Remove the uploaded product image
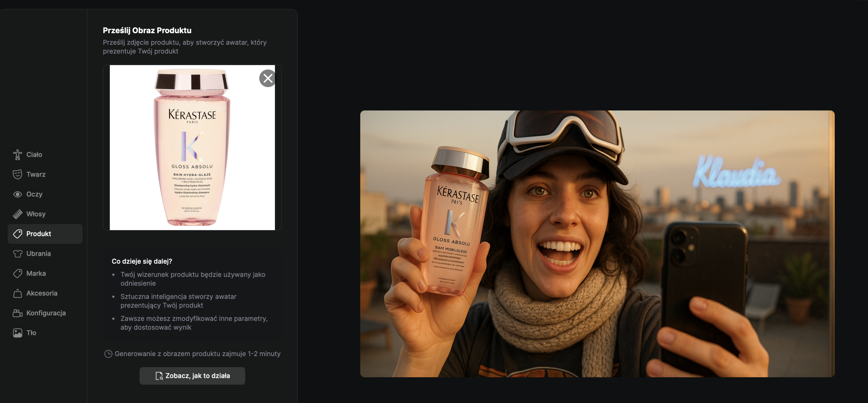Image resolution: width=868 pixels, height=403 pixels. point(268,79)
